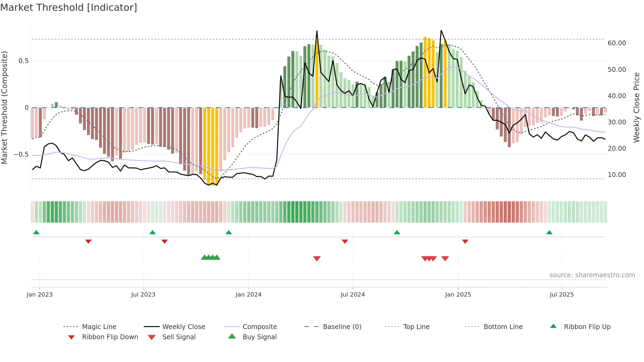Image resolution: width=644 pixels, height=362 pixels.
Task: Select the ribbon flip down marker in spring 2023
Action: pos(88,242)
